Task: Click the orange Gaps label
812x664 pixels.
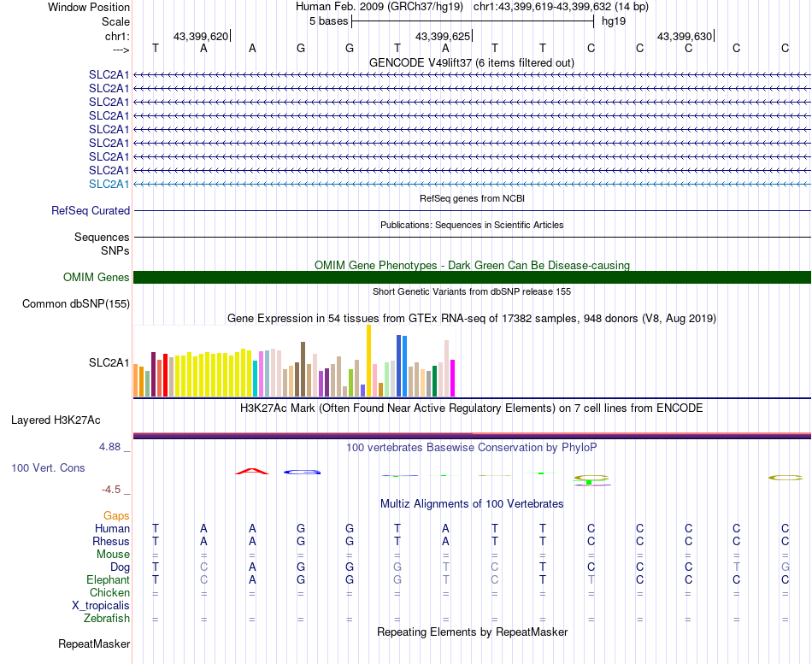Action: tap(116, 515)
